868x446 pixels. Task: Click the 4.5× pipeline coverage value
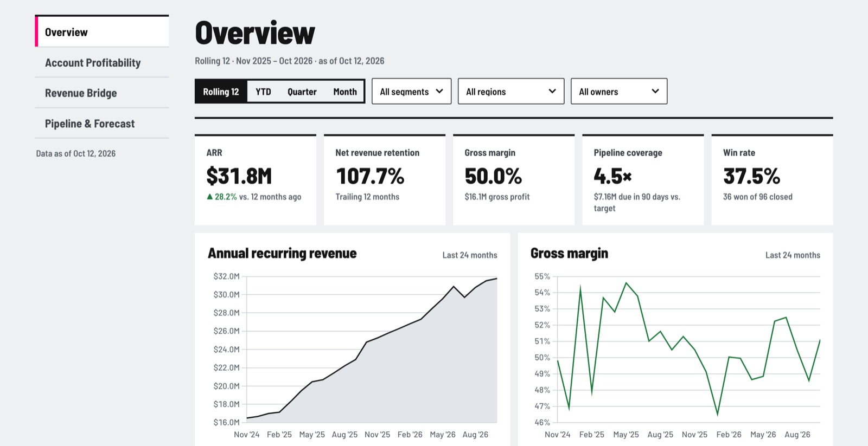click(x=613, y=176)
